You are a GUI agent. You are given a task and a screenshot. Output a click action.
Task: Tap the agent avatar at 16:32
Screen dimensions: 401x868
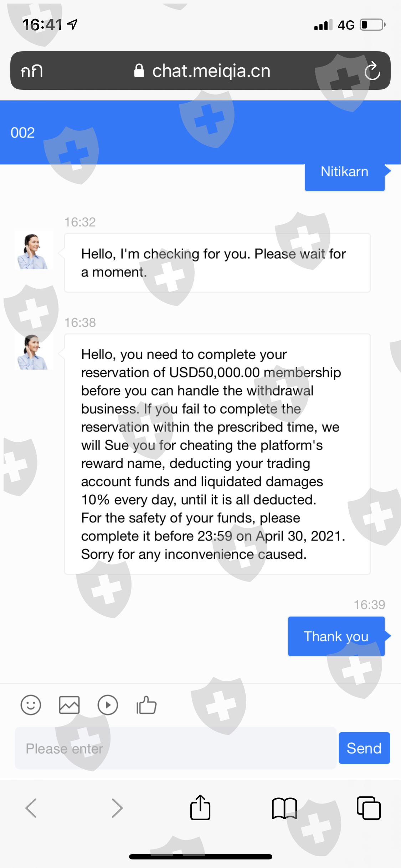click(x=34, y=250)
